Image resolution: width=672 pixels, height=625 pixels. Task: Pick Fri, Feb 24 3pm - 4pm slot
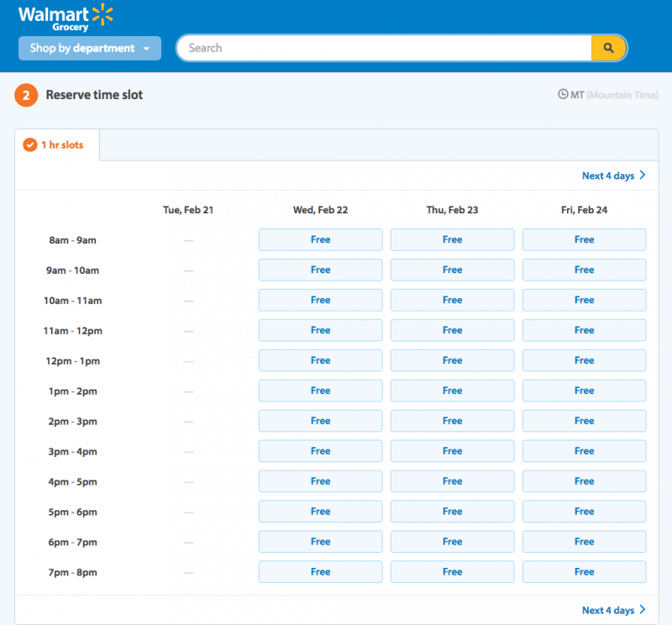pos(585,451)
